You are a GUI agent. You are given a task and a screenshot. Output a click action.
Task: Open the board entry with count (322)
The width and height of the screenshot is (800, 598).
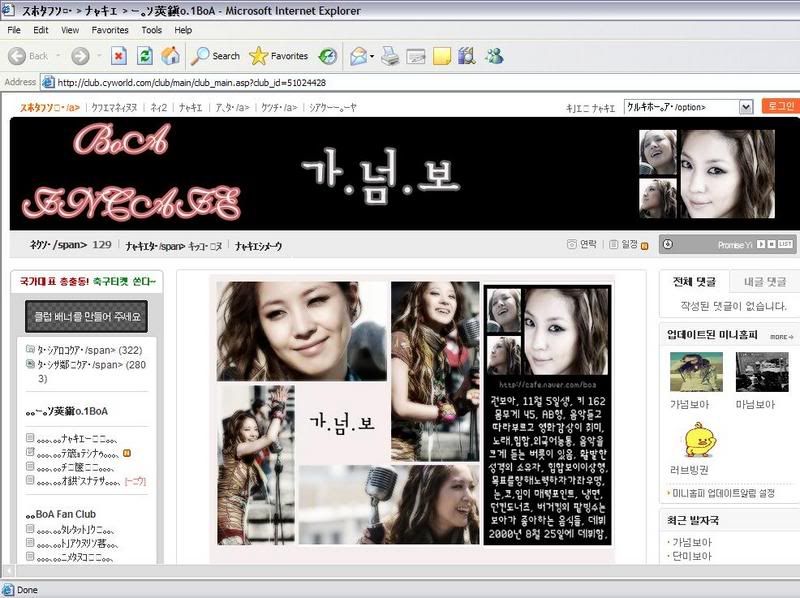(90, 350)
